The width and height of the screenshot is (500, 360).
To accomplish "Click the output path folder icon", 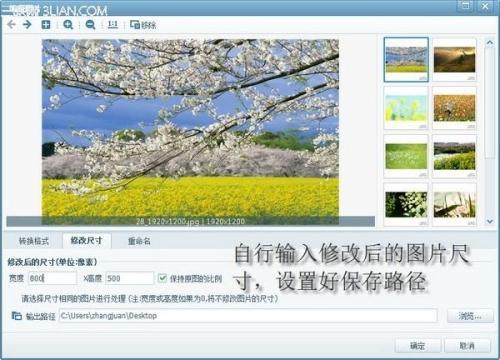I will click(16, 315).
